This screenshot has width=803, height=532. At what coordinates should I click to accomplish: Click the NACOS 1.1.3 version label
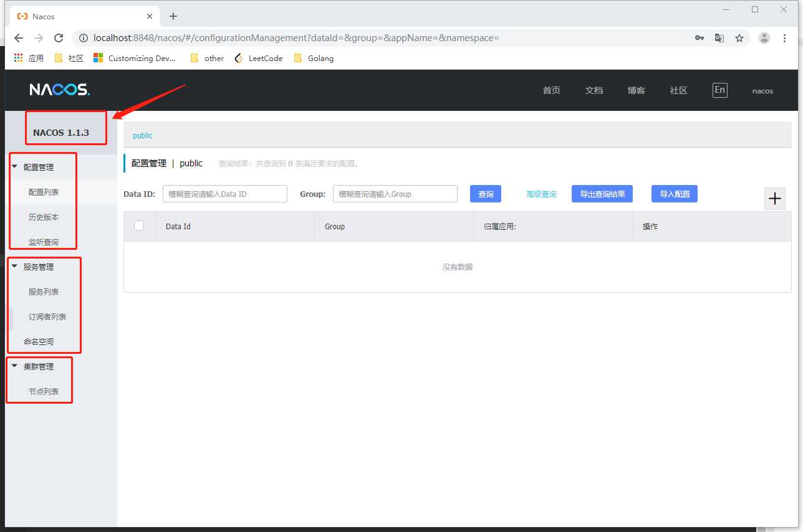(61, 133)
